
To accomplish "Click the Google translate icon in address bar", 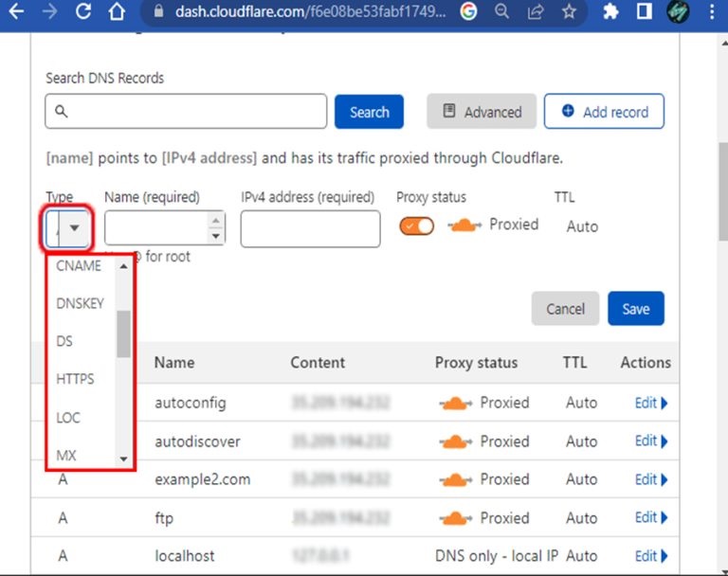I will coord(468,13).
